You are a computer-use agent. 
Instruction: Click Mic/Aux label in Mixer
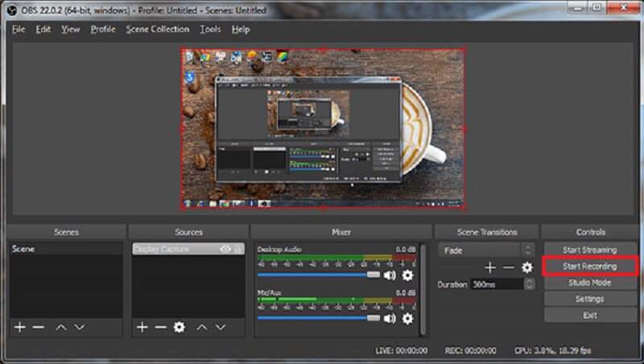pos(270,293)
